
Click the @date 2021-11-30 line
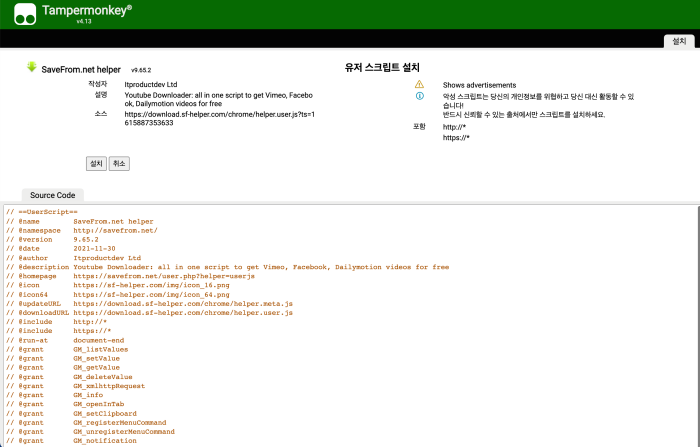[x=61, y=248]
